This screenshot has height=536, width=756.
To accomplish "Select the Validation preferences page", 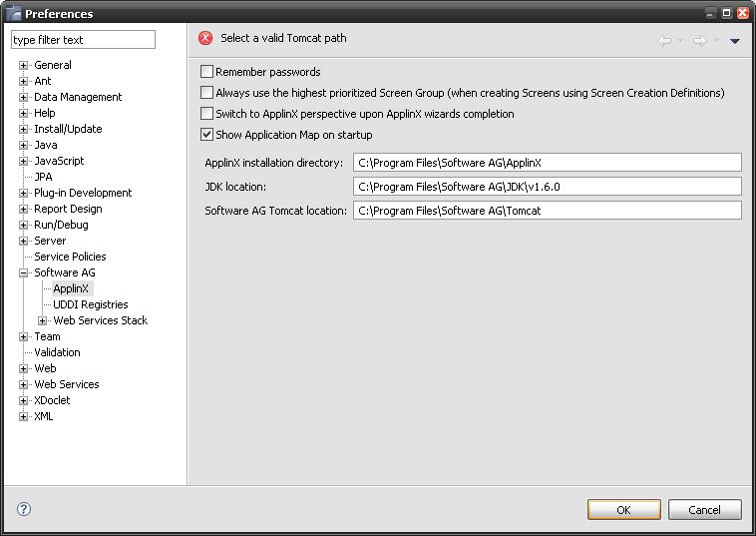I will click(57, 352).
